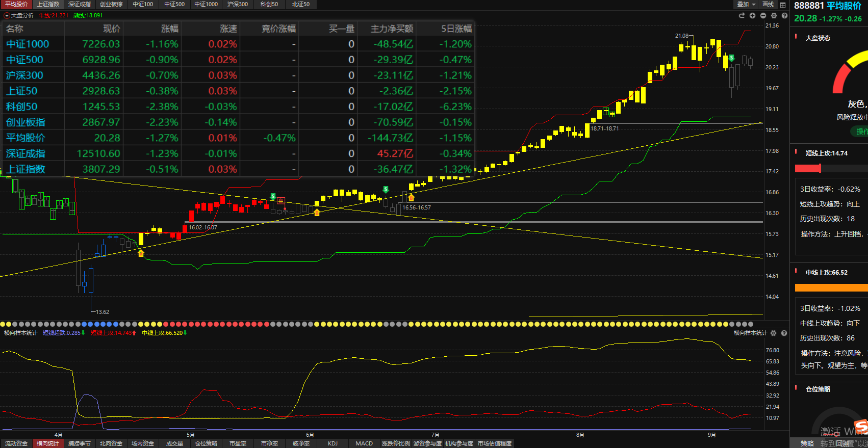This screenshot has height=448, width=868.
Task: Open main chart help question icon
Action: (784, 16)
